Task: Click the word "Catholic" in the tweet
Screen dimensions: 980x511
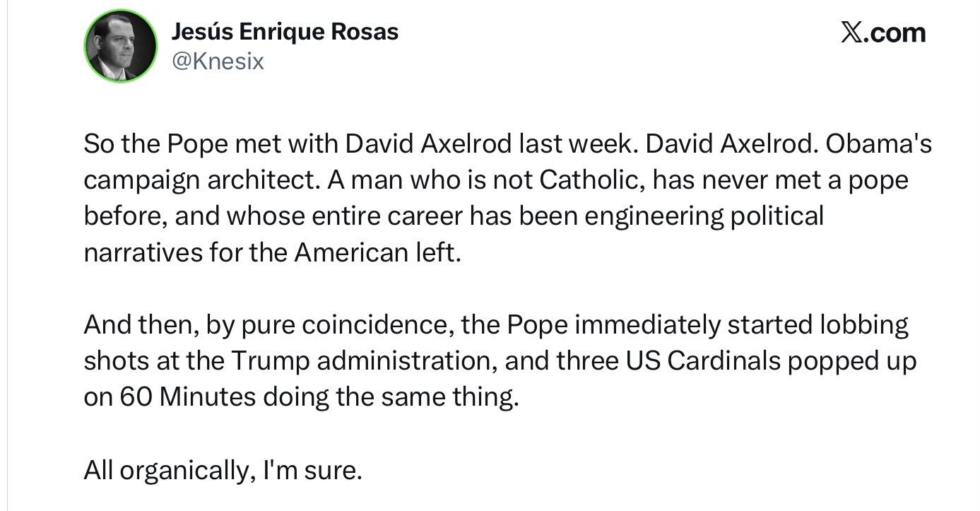Action: click(589, 180)
